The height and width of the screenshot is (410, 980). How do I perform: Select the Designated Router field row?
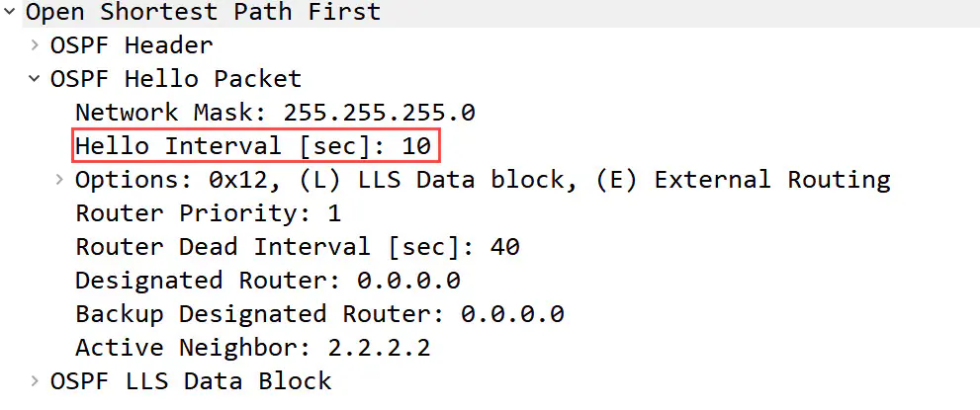point(267,281)
